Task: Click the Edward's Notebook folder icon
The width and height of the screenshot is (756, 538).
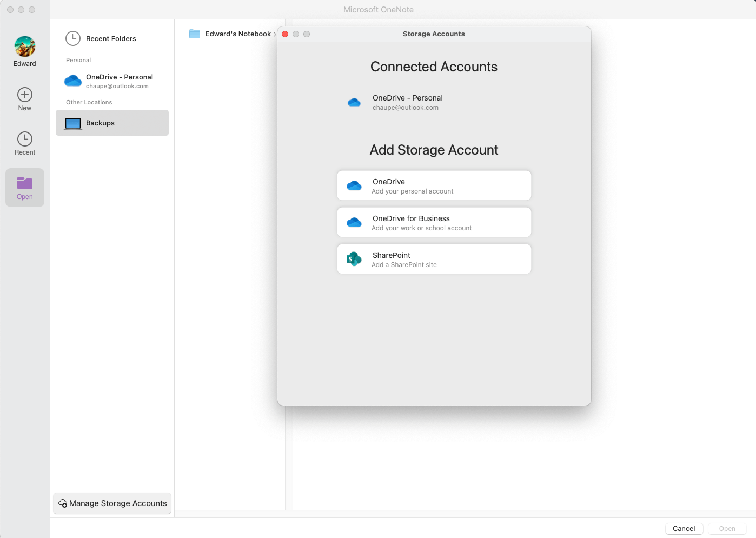Action: pyautogui.click(x=195, y=34)
